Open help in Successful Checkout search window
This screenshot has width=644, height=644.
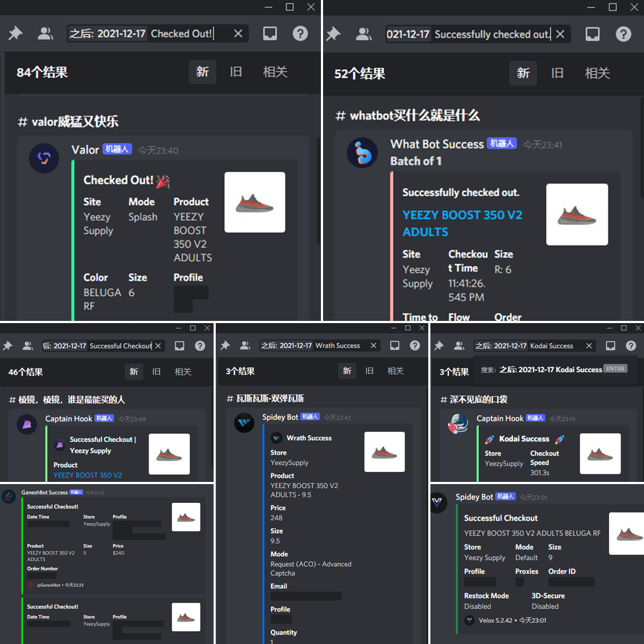[x=200, y=346]
